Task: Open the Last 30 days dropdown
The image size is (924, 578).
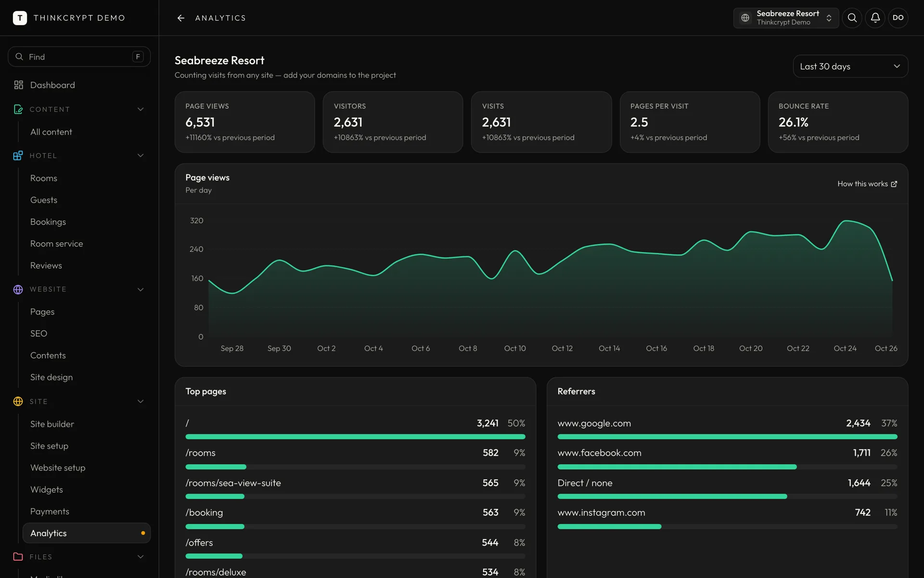Action: coord(850,66)
